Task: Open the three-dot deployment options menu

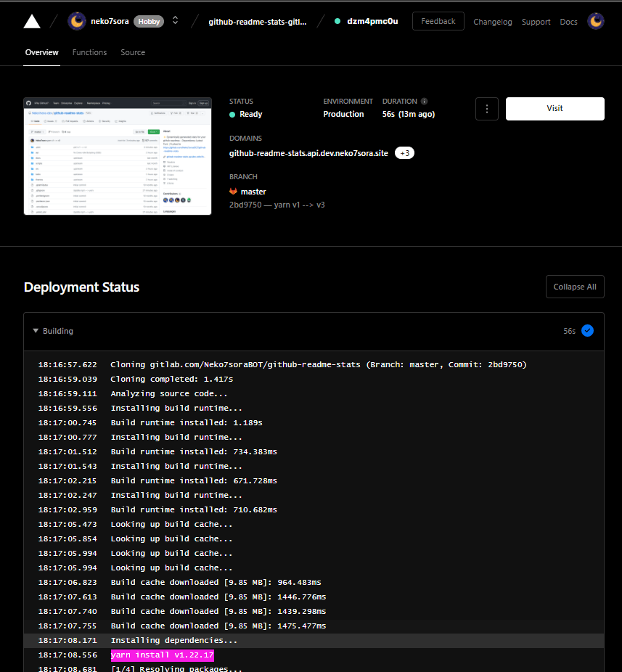Action: pos(487,109)
